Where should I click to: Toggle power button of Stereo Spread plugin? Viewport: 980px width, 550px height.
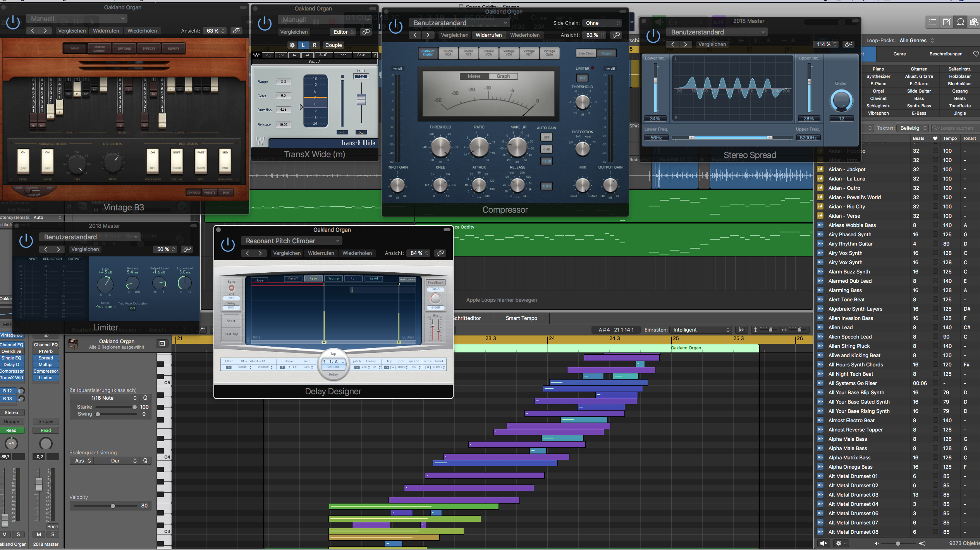653,36
